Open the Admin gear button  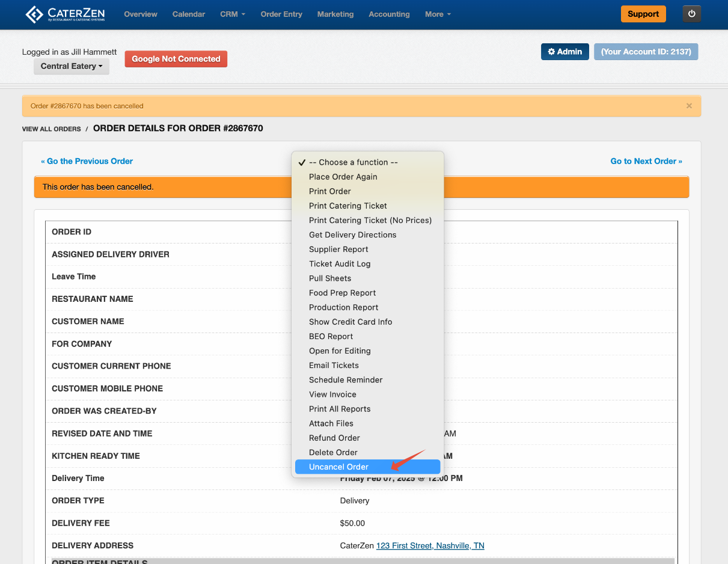565,52
